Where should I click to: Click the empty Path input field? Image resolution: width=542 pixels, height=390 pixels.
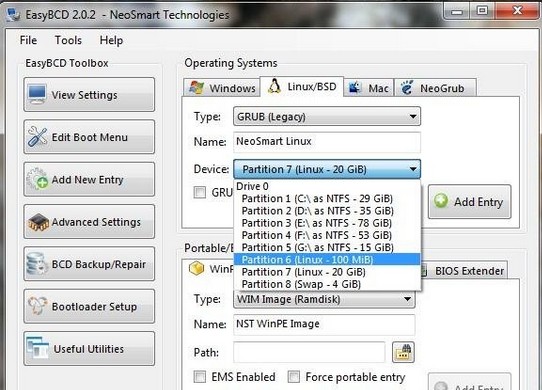tap(309, 352)
